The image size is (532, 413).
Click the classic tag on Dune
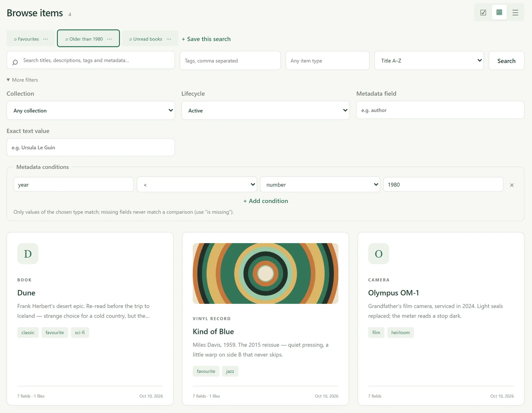28,333
